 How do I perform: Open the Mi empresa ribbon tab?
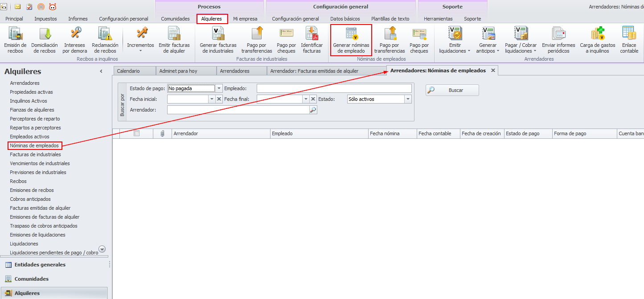[x=245, y=19]
